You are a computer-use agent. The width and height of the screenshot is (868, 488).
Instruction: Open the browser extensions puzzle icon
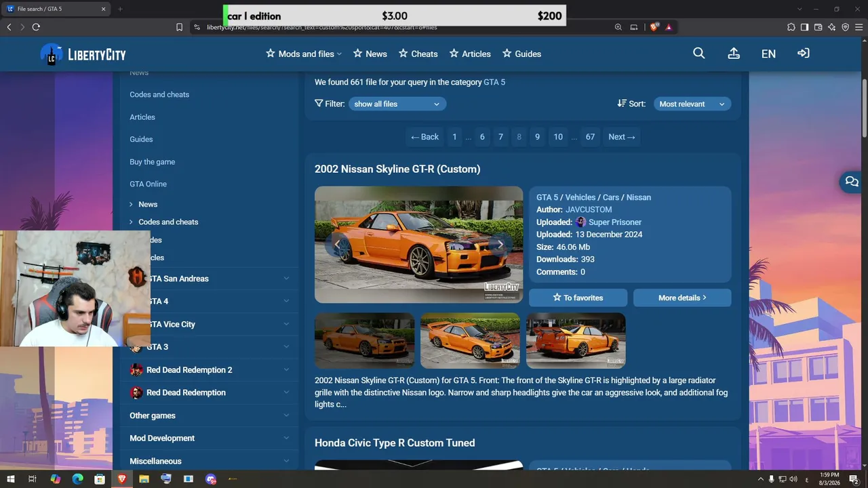[x=791, y=27]
